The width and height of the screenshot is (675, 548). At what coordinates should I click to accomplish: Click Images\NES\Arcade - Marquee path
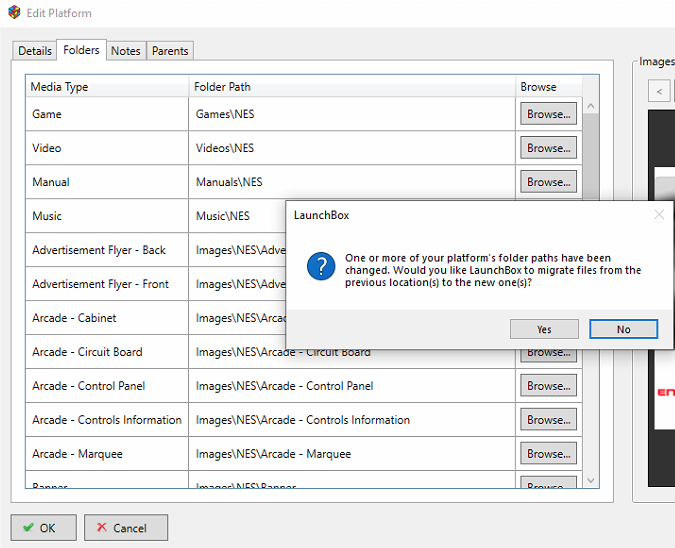click(x=352, y=454)
